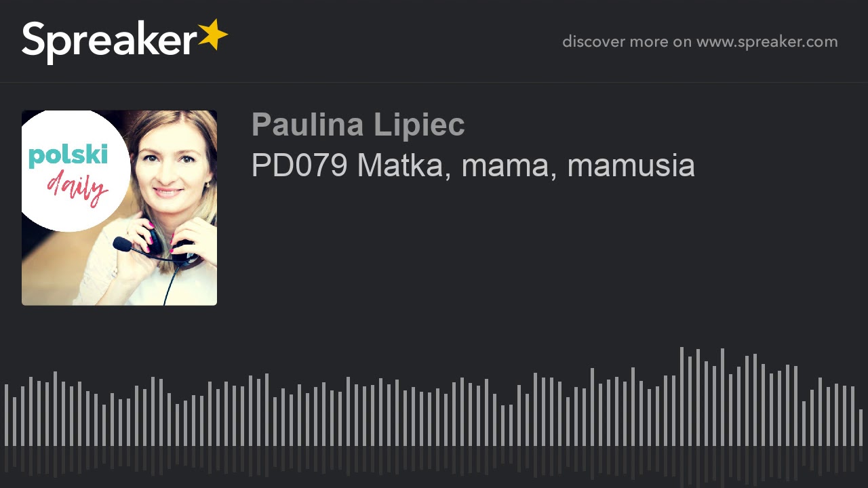Click the "PD079" episode code
The width and height of the screenshot is (868, 488).
pyautogui.click(x=299, y=165)
